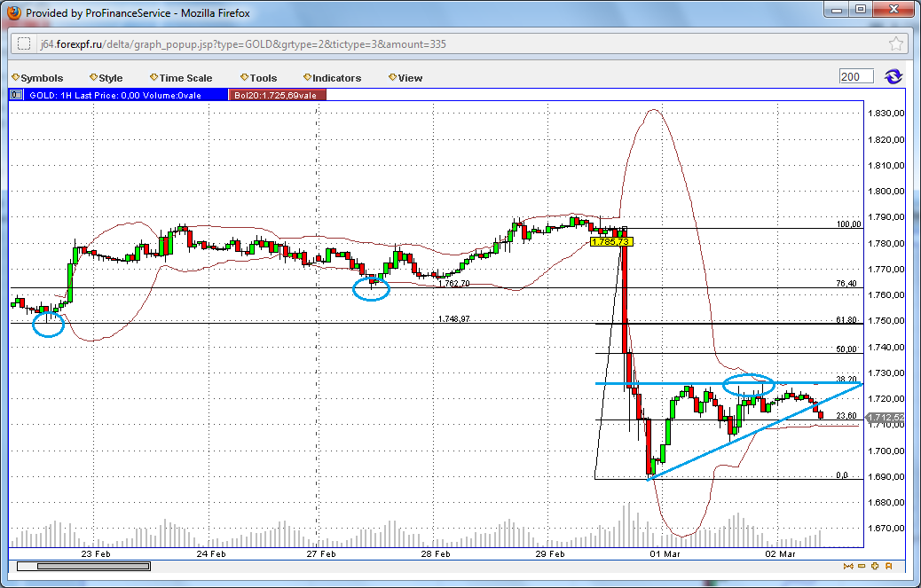Click the 27 Feb date label
The width and height of the screenshot is (921, 588).
320,554
